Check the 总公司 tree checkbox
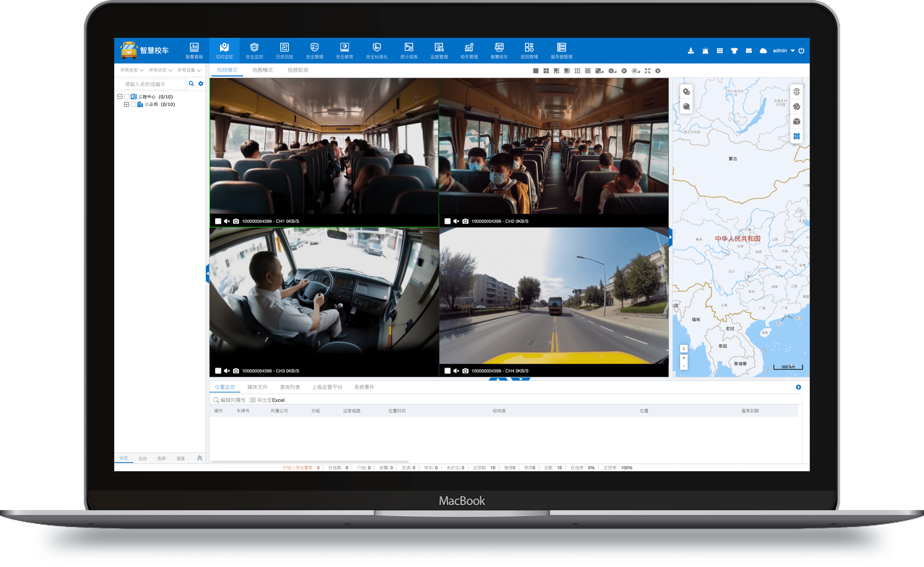924x567 pixels. point(134,105)
